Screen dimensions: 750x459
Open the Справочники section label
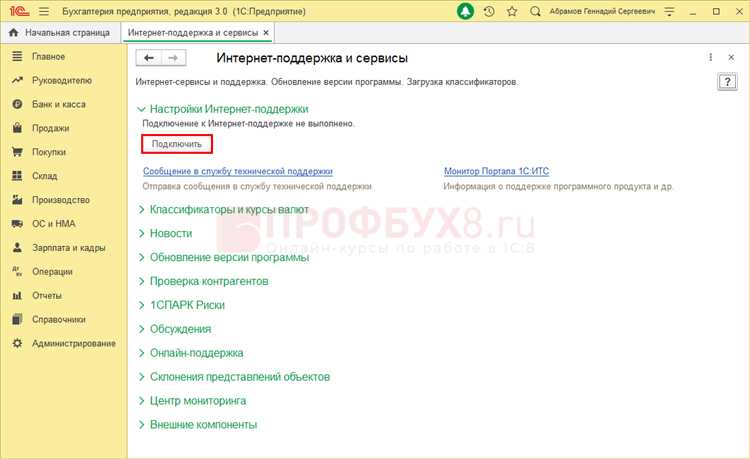pos(59,319)
